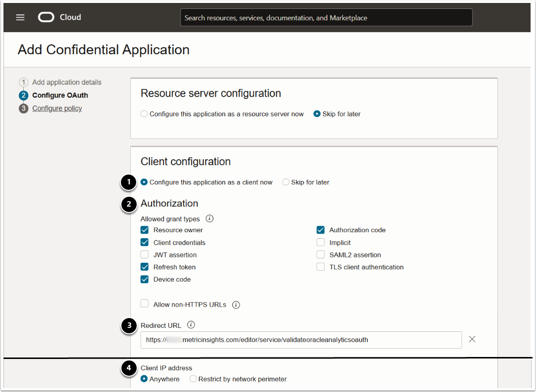Screen dimensions: 536x392
Task: Enable TLS client authentication checkbox
Action: 321,267
